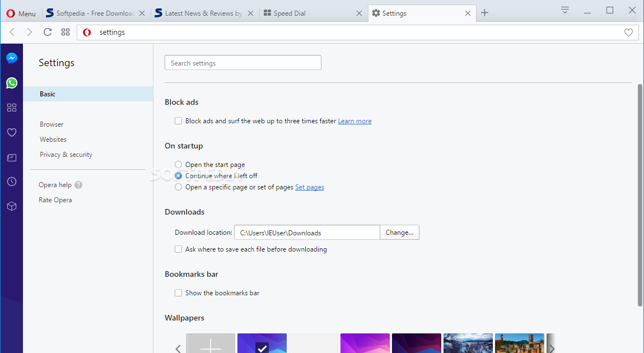Open Facebook Messenger in the sidebar

(12, 58)
